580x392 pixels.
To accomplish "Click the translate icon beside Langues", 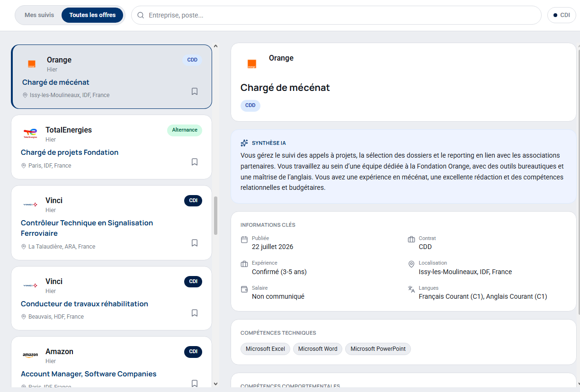I will (411, 289).
